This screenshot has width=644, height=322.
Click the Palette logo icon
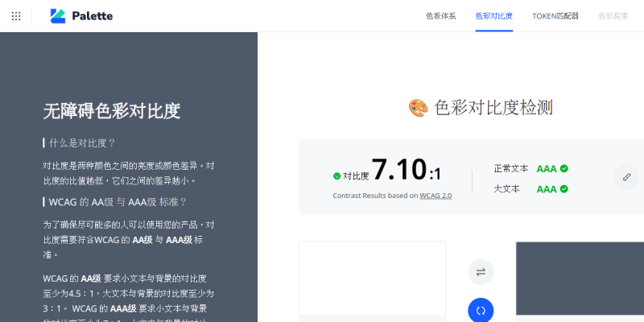pos(58,16)
